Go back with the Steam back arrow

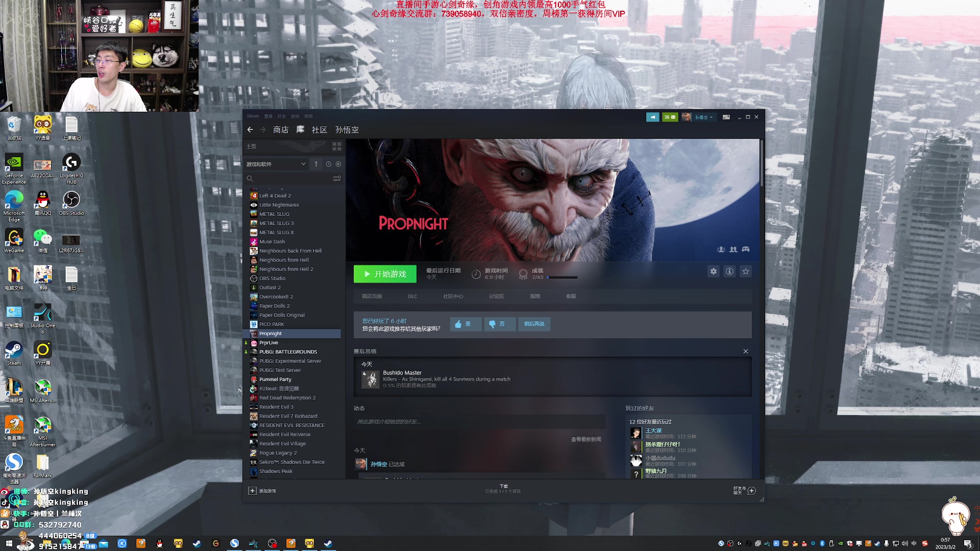click(250, 130)
